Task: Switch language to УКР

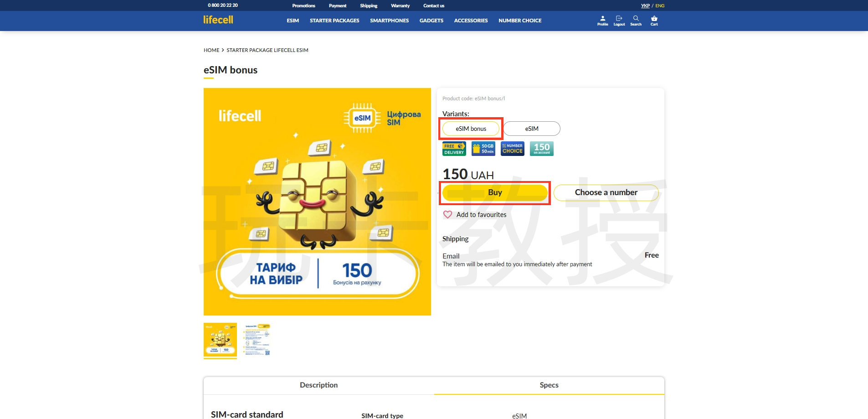Action: 645,5
